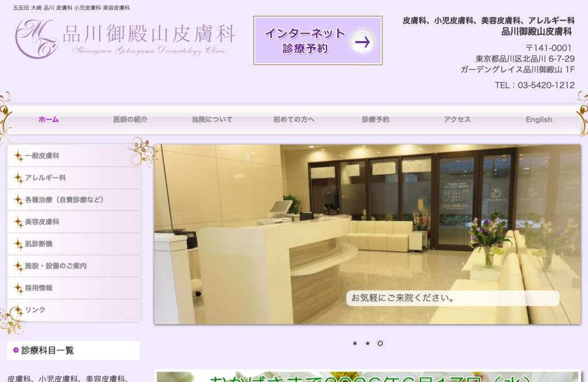The width and height of the screenshot is (588, 382).
Task: Switch the site to English
Action: click(x=539, y=119)
